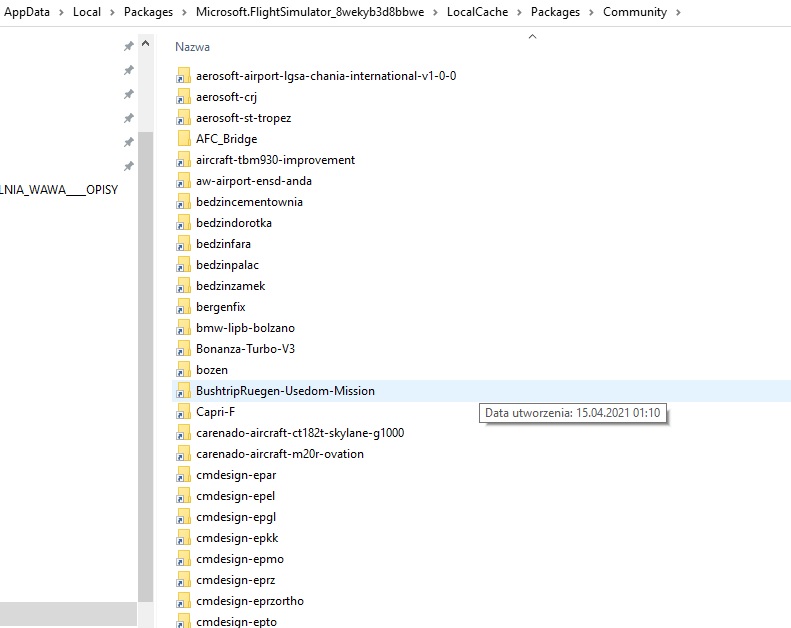
Task: Expand the chevron after Community breadcrumb
Action: (x=679, y=13)
